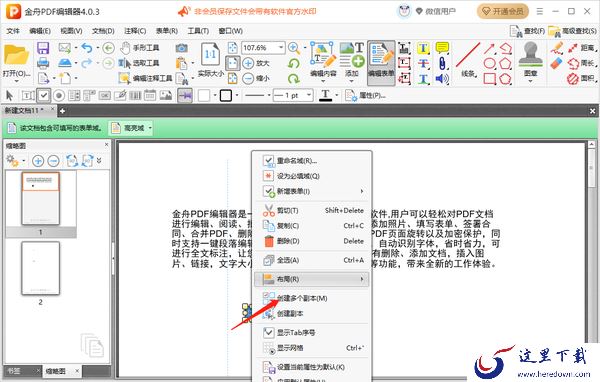
Task: Click the speaker sound annotation icon
Action: (442, 79)
